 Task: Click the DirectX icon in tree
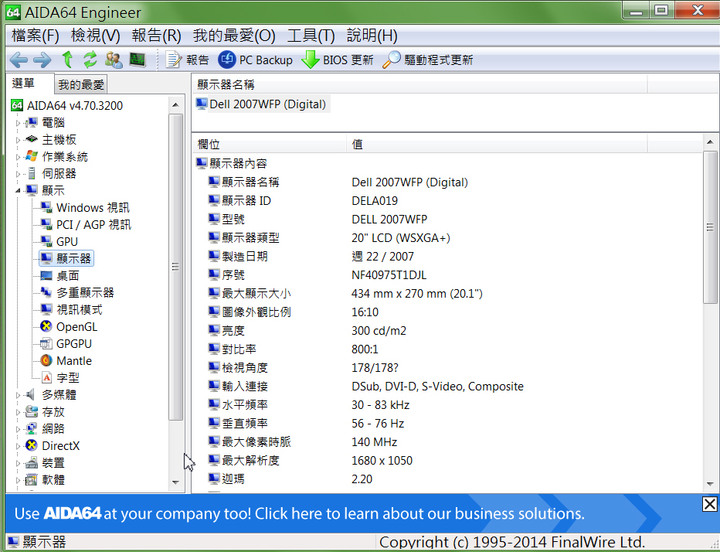31,445
